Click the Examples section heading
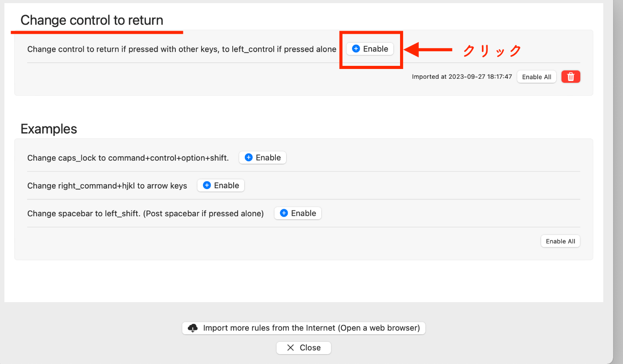This screenshot has width=623, height=364. click(x=49, y=129)
